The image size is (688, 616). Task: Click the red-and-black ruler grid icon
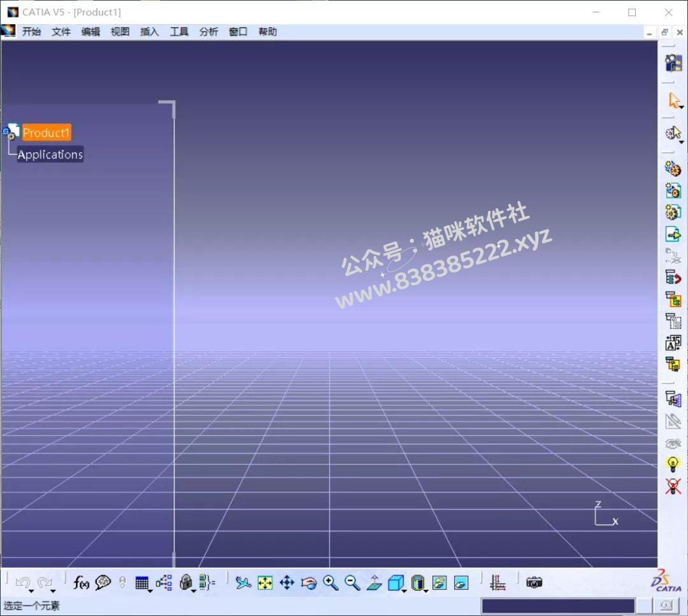pyautogui.click(x=498, y=583)
